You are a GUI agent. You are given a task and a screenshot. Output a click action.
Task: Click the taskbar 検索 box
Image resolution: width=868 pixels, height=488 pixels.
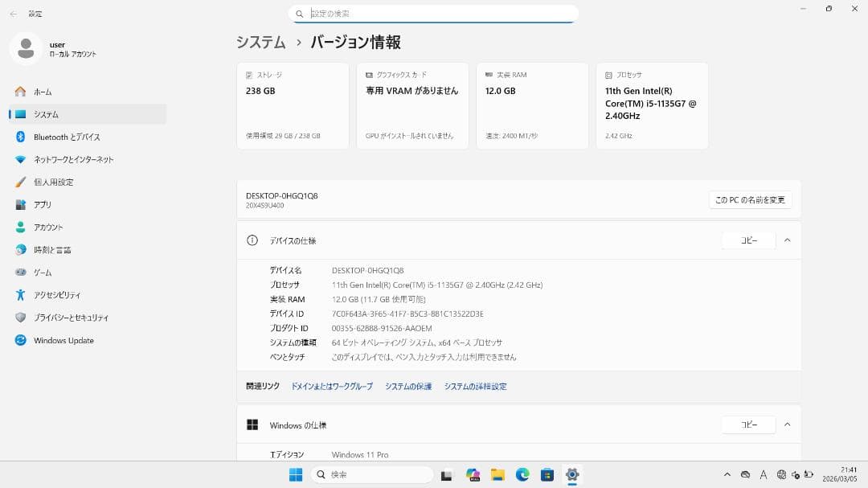[x=372, y=474]
